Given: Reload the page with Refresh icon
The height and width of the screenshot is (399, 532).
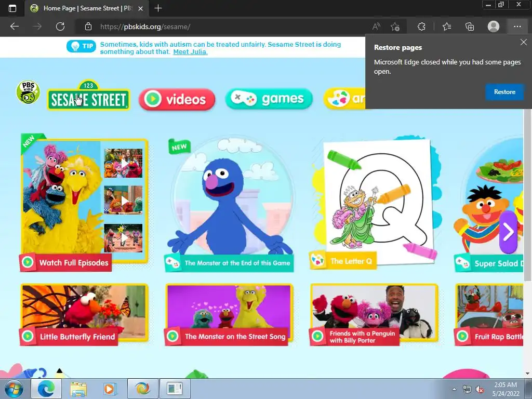Looking at the screenshot, I should tap(60, 26).
